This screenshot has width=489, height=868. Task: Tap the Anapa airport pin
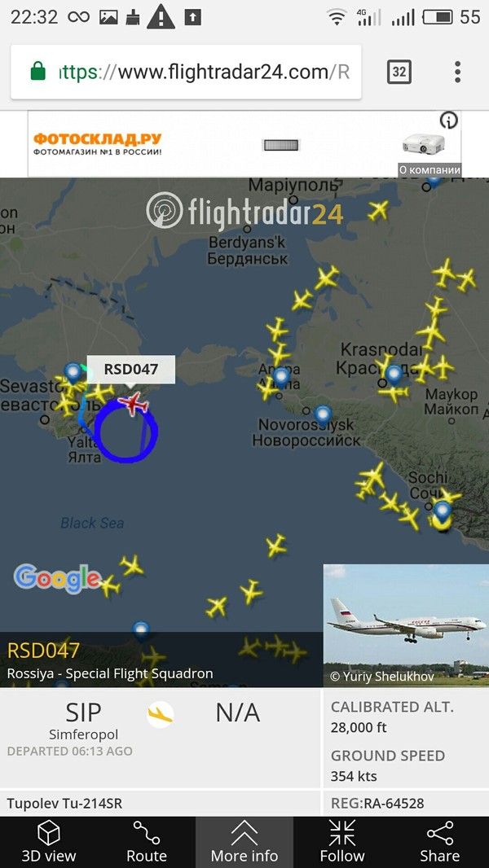tap(281, 377)
